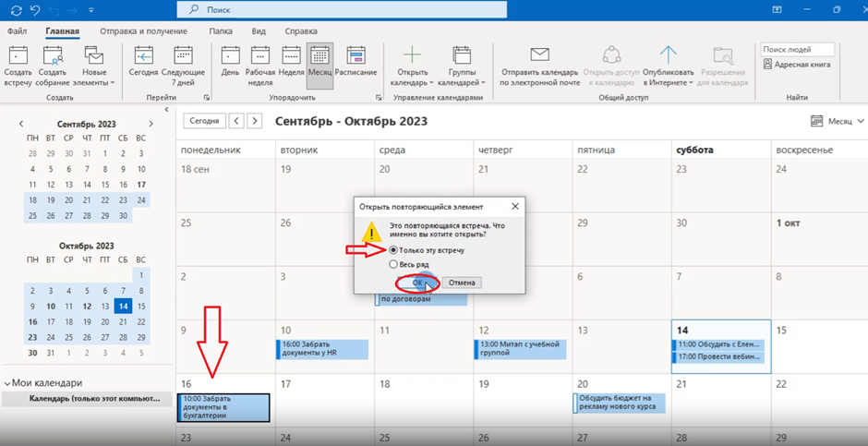Open the Folder (Папка) ribbon tab
The height and width of the screenshot is (446, 868).
tap(221, 30)
